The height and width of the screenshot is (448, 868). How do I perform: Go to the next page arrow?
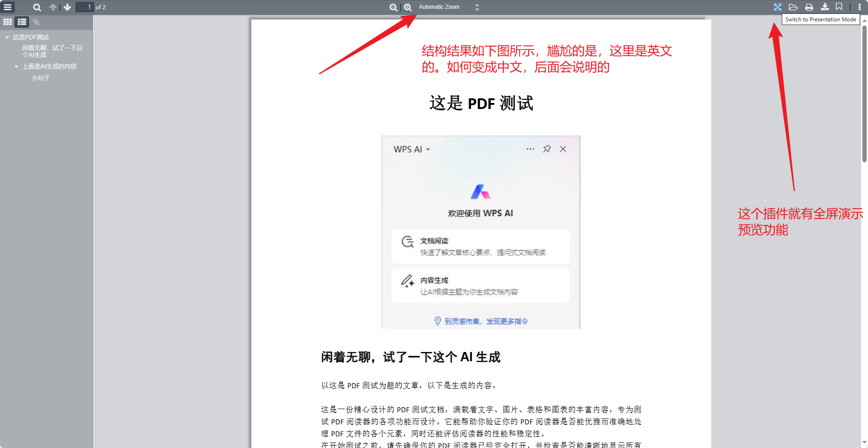pyautogui.click(x=67, y=7)
